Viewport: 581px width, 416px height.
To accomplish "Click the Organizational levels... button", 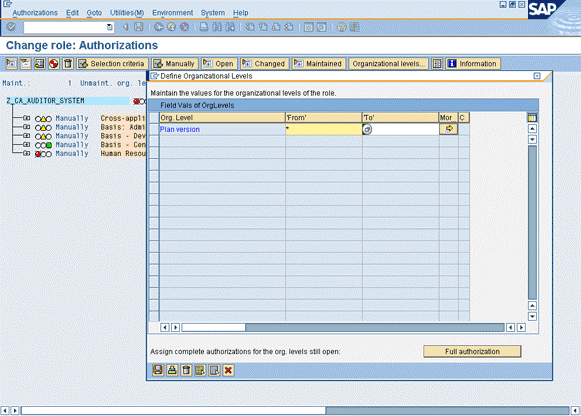I will pos(388,64).
